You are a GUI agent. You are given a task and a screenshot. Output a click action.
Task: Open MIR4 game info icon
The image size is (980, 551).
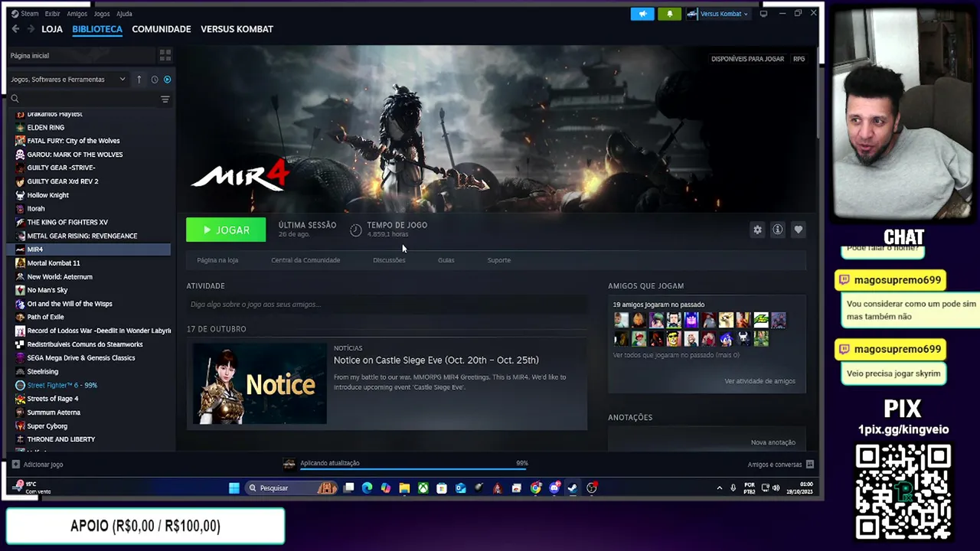pos(777,230)
